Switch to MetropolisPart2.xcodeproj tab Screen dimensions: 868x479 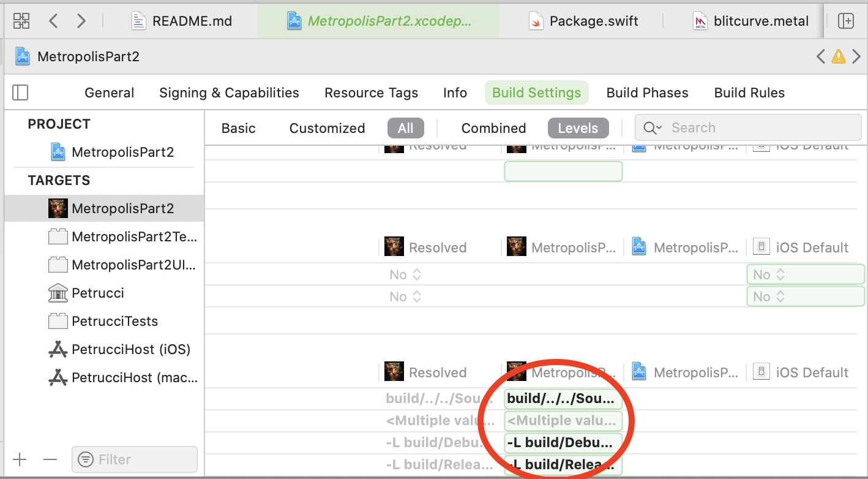pyautogui.click(x=380, y=21)
